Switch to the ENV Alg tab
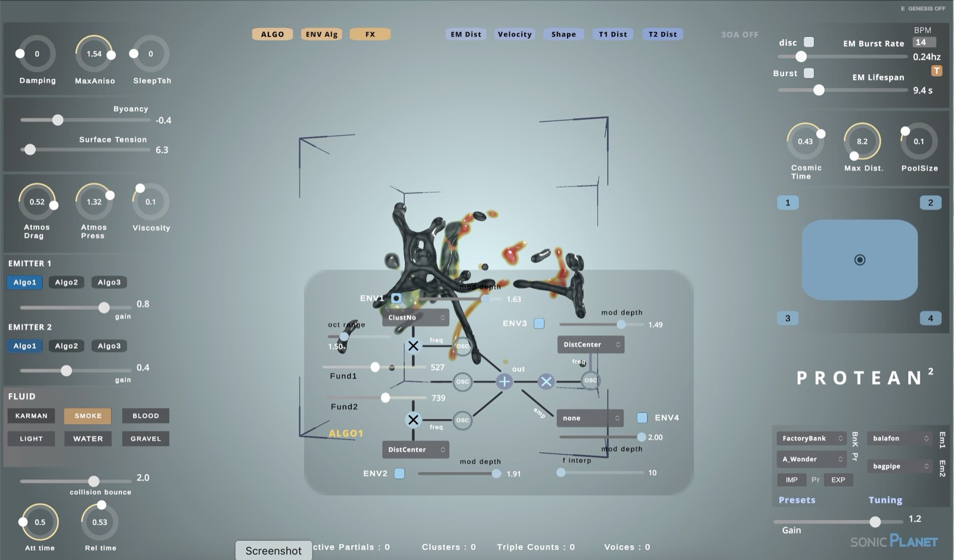The height and width of the screenshot is (560, 954). 321,35
